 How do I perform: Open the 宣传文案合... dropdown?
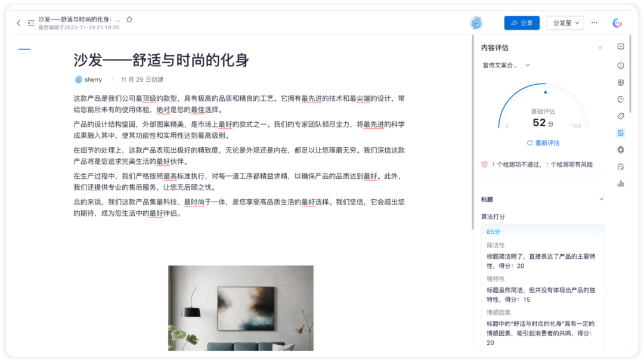point(506,66)
